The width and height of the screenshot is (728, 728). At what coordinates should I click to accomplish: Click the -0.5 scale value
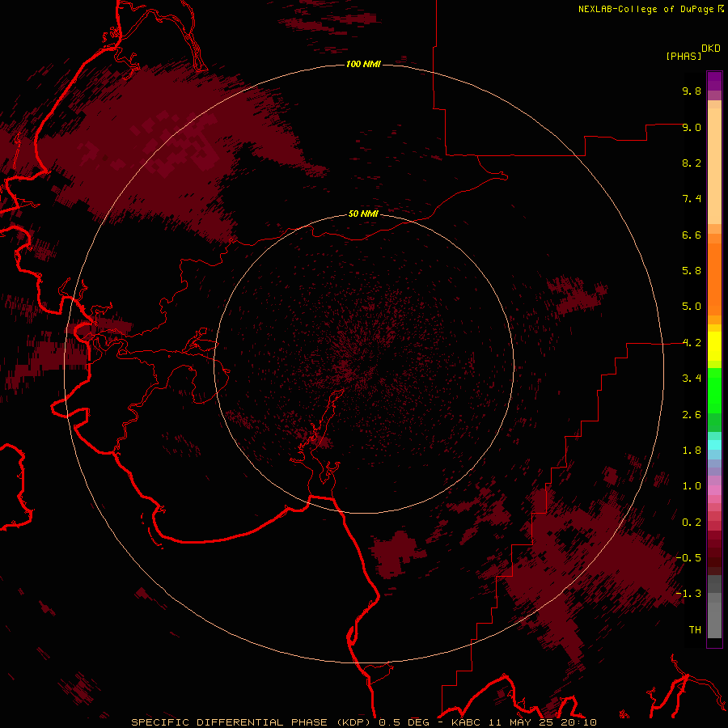(x=688, y=558)
